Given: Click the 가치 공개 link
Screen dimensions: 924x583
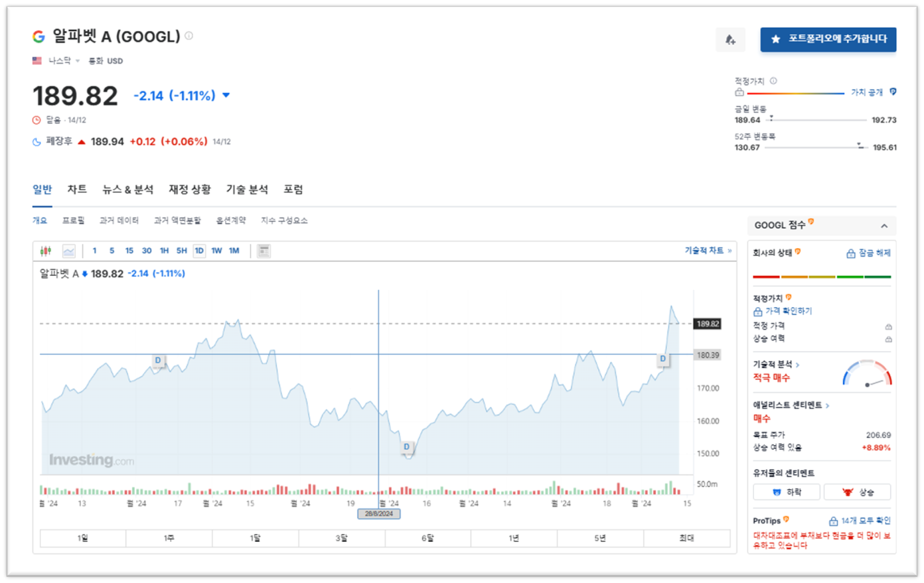Looking at the screenshot, I should [x=867, y=93].
